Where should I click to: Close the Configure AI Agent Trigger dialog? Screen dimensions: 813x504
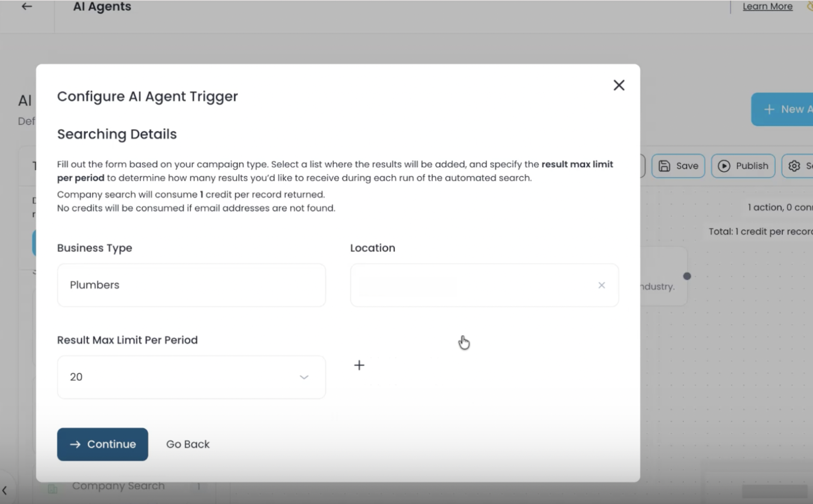point(619,85)
